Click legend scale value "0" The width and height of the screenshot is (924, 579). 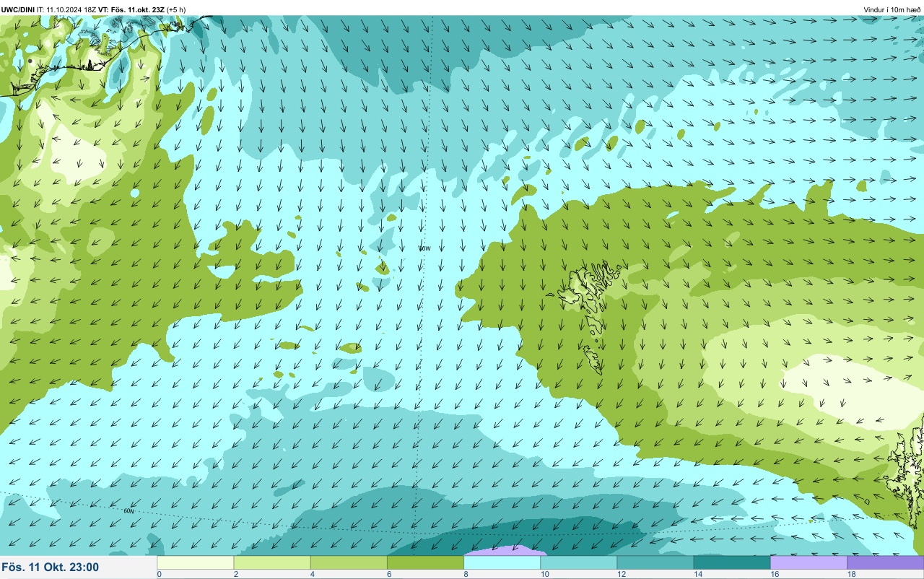159,574
